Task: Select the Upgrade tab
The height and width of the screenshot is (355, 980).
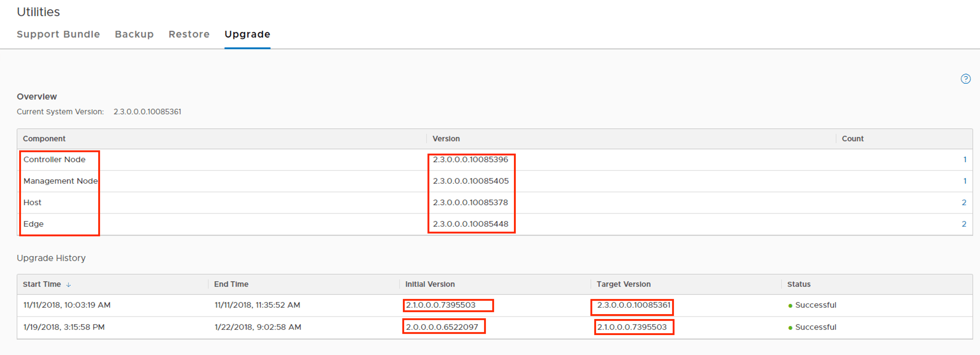Action: pyautogui.click(x=247, y=34)
